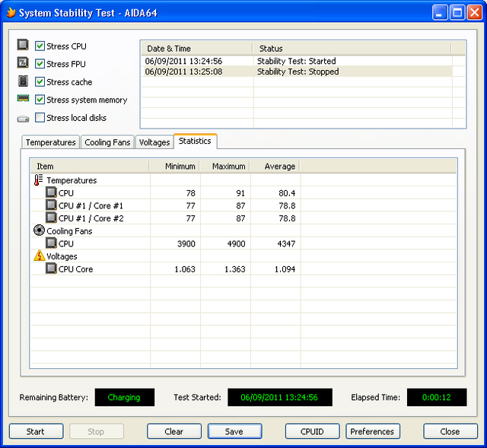Enable the Stress local disks checkbox
Screen dimensions: 487x448
[40, 118]
